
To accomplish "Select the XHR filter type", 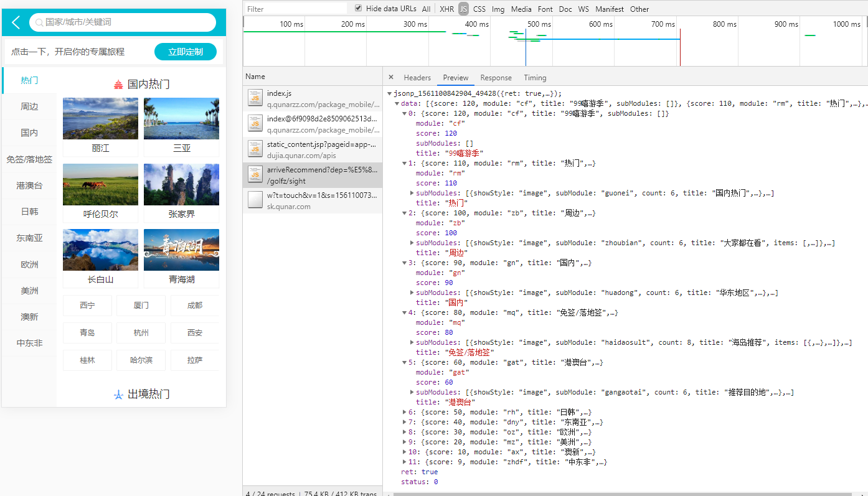I will pos(446,9).
